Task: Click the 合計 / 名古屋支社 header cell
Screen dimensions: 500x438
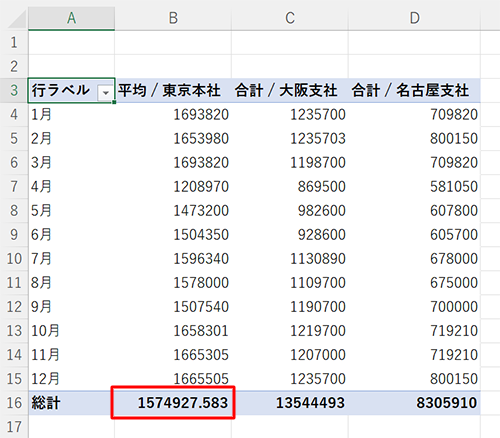Action: (x=414, y=90)
